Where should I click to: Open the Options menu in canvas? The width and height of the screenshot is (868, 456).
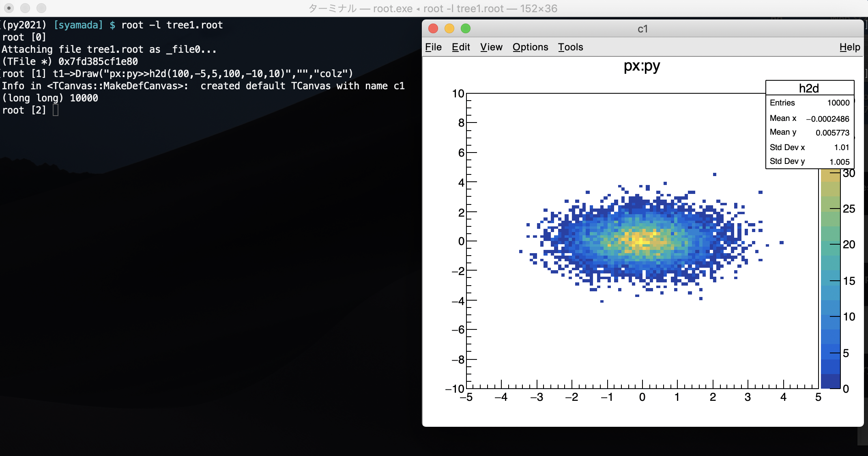click(x=530, y=47)
